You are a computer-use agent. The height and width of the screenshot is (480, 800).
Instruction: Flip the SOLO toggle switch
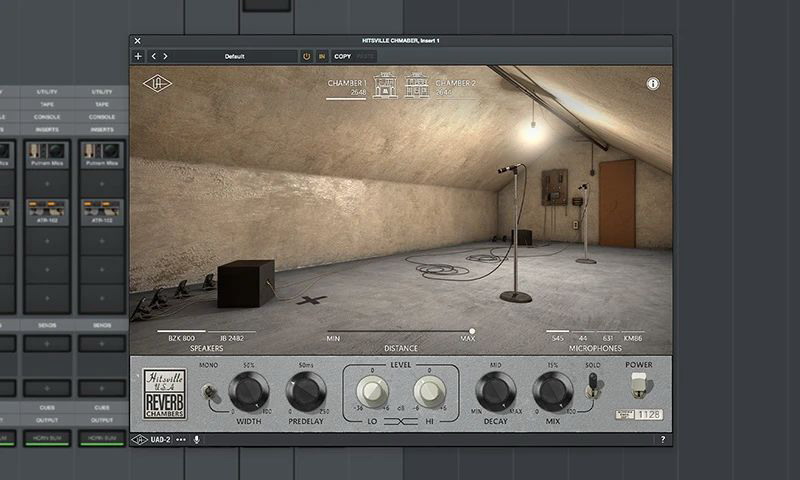[x=592, y=385]
